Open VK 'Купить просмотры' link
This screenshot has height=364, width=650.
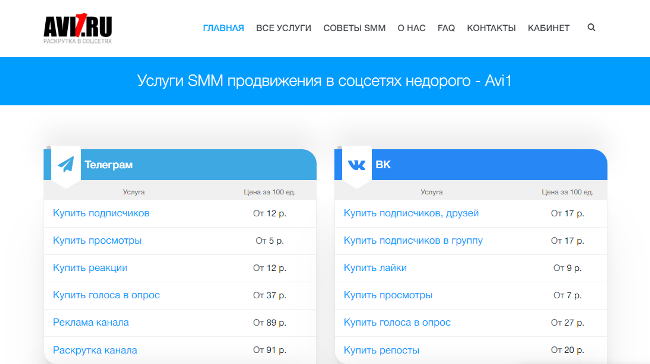coord(388,295)
